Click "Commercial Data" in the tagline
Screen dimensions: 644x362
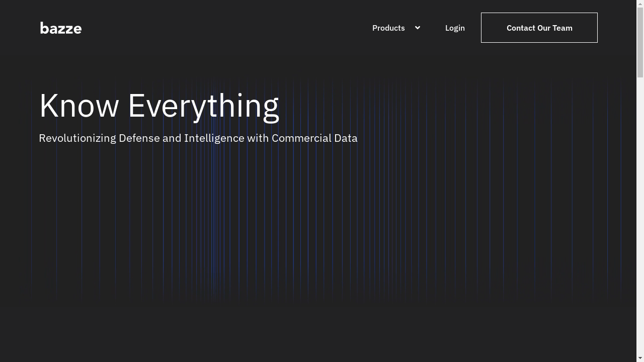click(314, 138)
